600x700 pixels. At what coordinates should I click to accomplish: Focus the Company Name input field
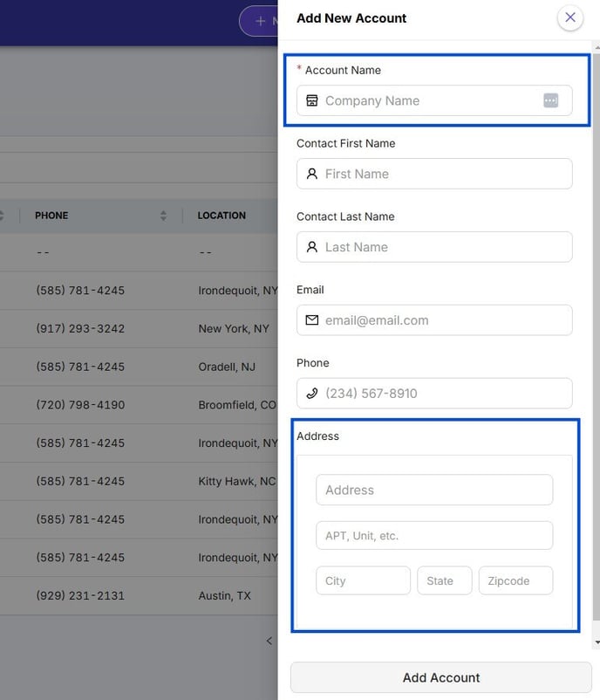434,100
